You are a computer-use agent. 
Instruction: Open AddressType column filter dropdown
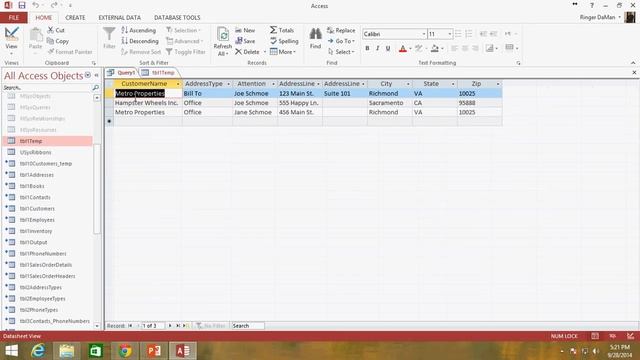tap(229, 84)
